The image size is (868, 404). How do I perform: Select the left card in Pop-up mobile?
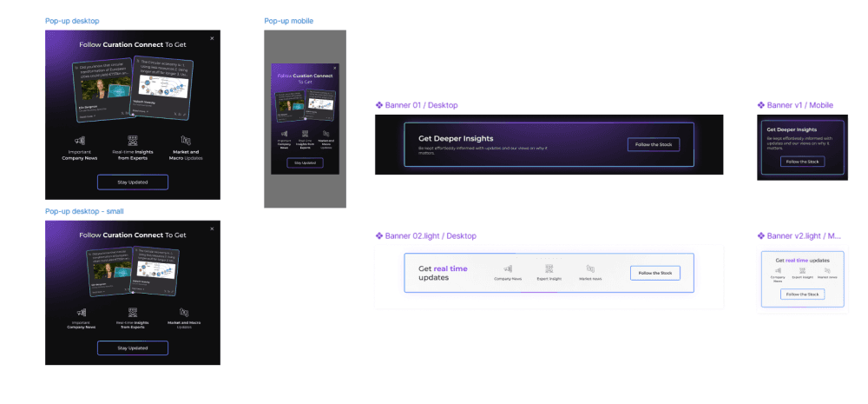[x=290, y=105]
